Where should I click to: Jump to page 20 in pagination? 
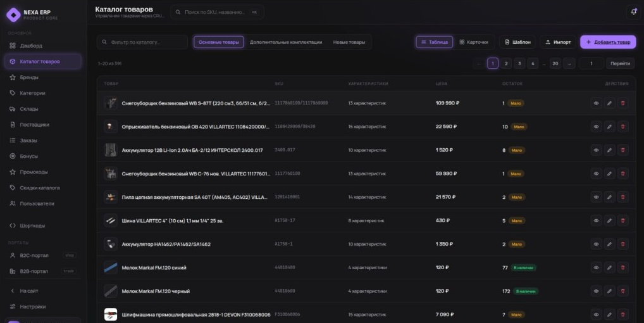pos(555,63)
